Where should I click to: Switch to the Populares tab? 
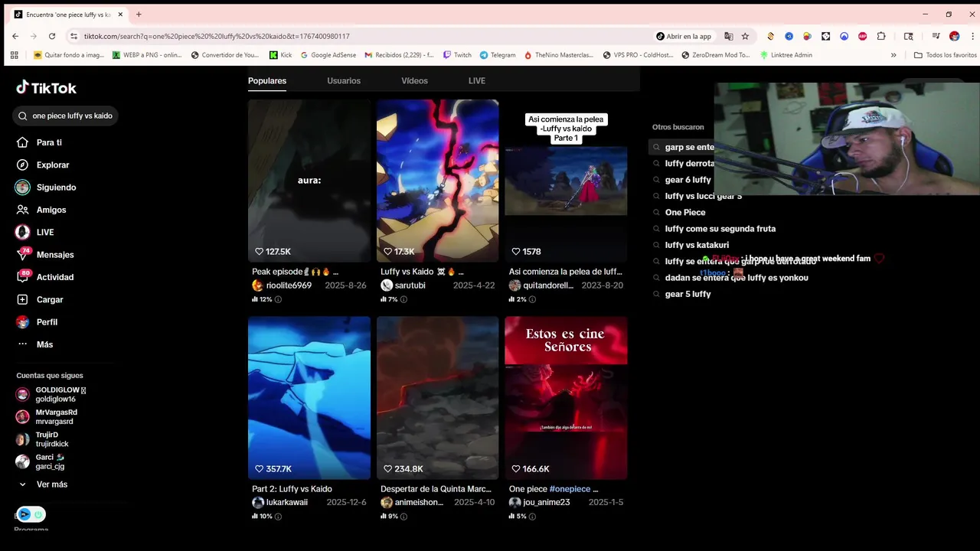tap(267, 81)
